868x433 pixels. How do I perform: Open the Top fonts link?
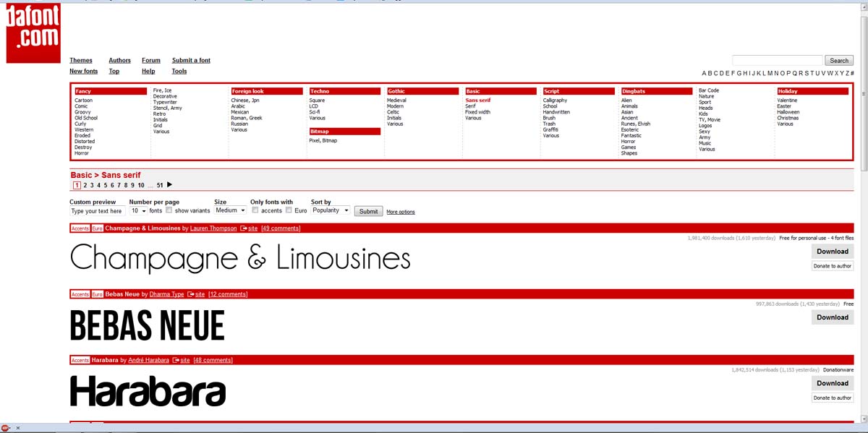pos(114,72)
